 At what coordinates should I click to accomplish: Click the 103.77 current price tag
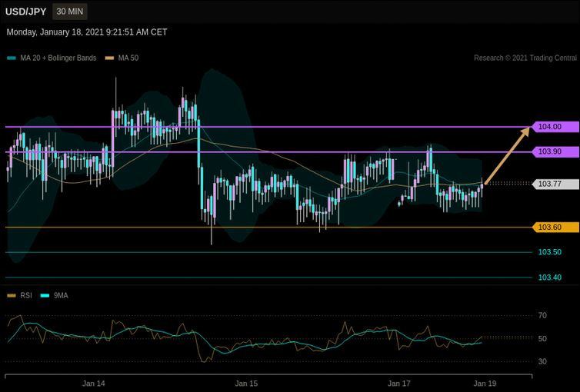(555, 184)
